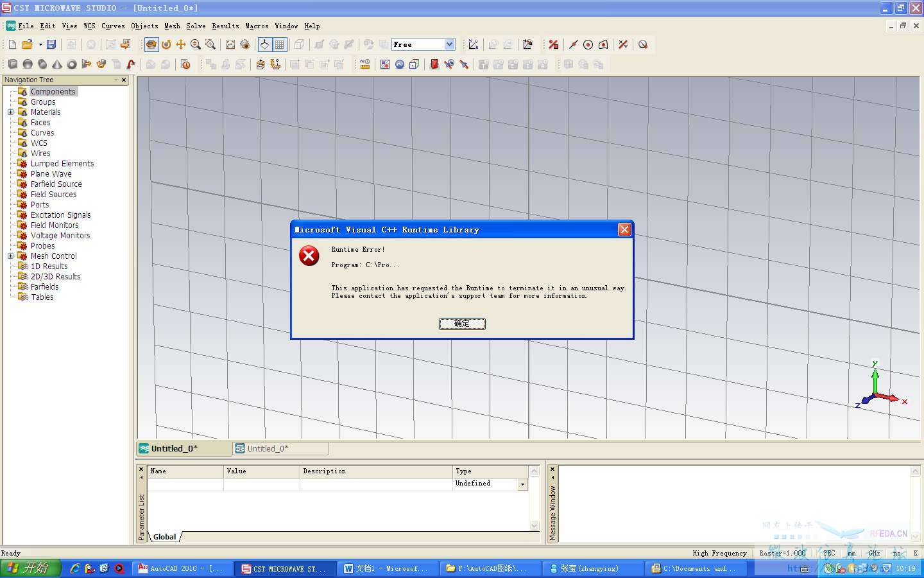The height and width of the screenshot is (578, 924).
Task: Open the dropdown arrow next to Open icon
Action: 40,44
